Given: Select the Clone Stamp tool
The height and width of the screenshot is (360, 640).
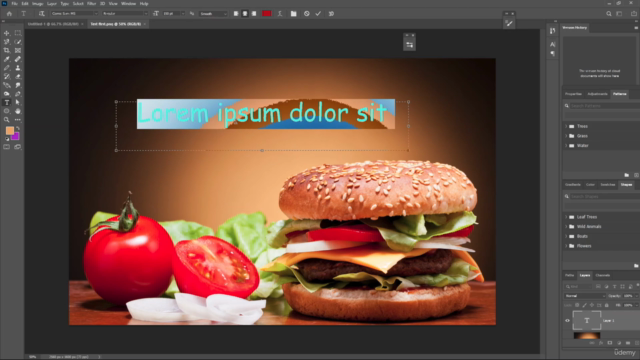Looking at the screenshot, I should click(x=18, y=68).
